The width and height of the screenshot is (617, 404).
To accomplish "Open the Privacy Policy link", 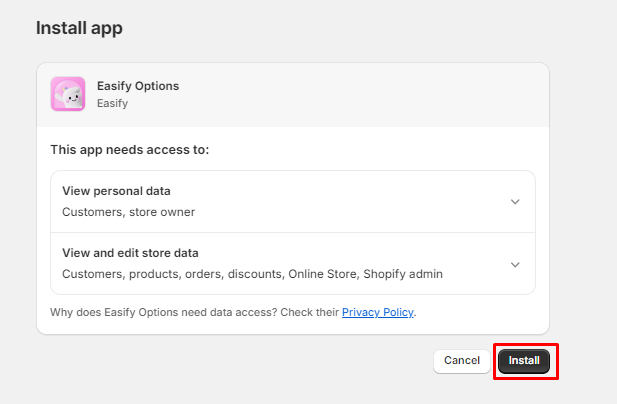I will tap(378, 312).
